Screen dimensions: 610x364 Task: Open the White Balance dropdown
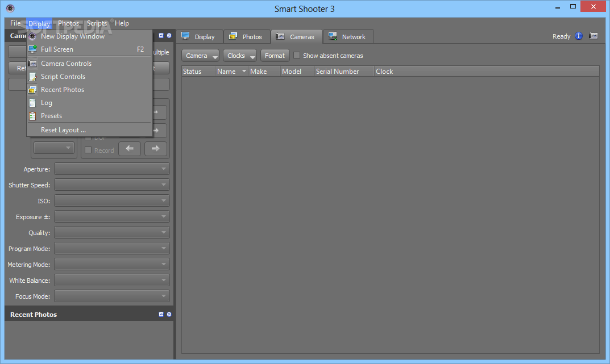(x=111, y=281)
